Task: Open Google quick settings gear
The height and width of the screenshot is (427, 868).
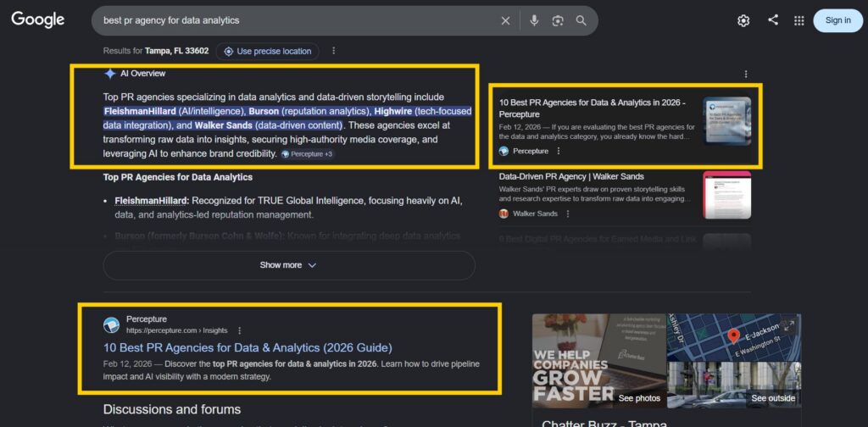Action: [x=743, y=20]
